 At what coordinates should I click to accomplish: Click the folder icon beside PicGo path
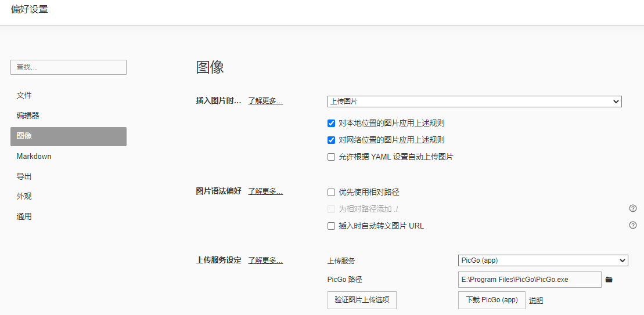click(x=609, y=280)
